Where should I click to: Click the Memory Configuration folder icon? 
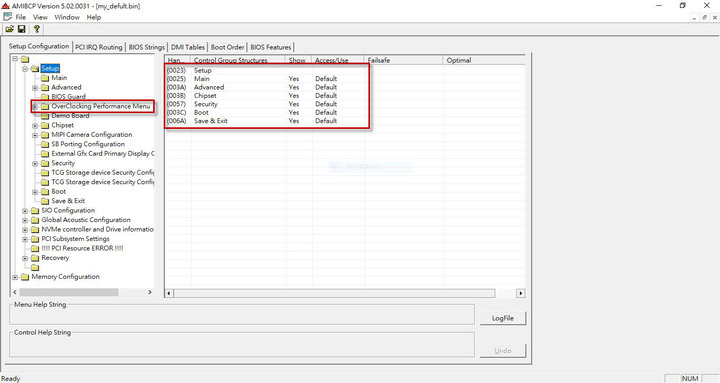click(x=25, y=277)
